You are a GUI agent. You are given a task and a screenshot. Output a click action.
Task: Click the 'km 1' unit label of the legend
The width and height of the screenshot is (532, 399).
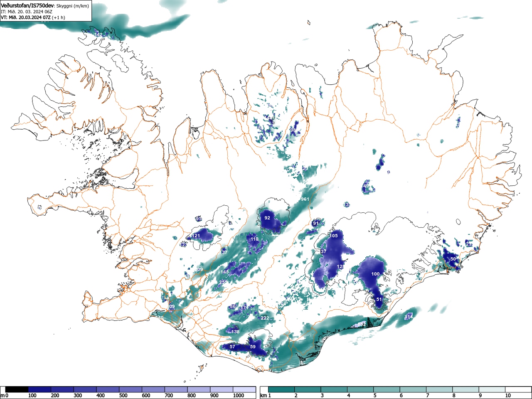pyautogui.click(x=266, y=396)
